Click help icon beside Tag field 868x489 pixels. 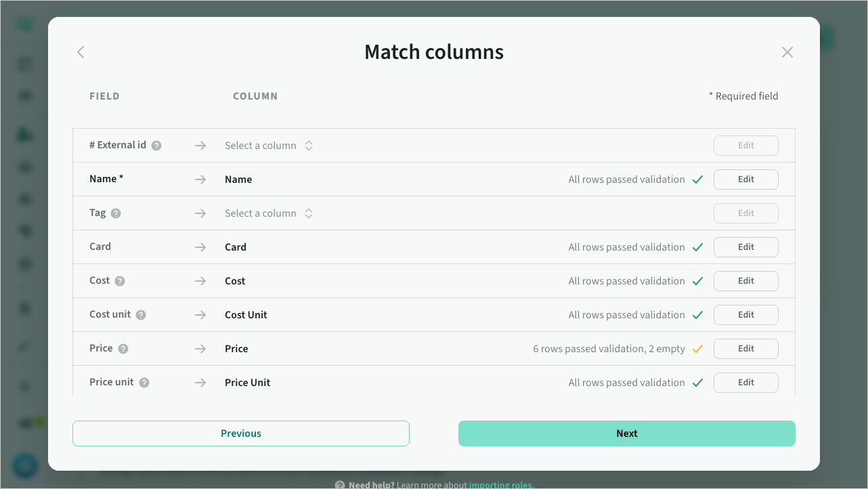pyautogui.click(x=116, y=213)
